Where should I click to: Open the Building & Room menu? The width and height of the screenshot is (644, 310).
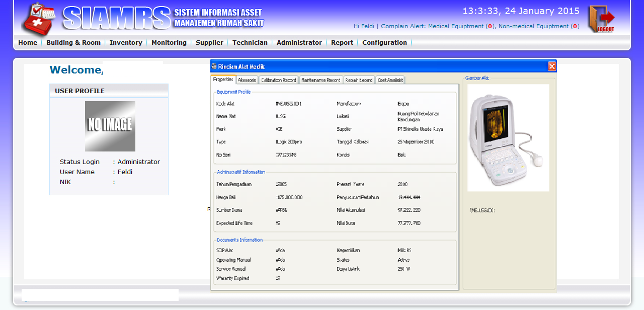[73, 43]
